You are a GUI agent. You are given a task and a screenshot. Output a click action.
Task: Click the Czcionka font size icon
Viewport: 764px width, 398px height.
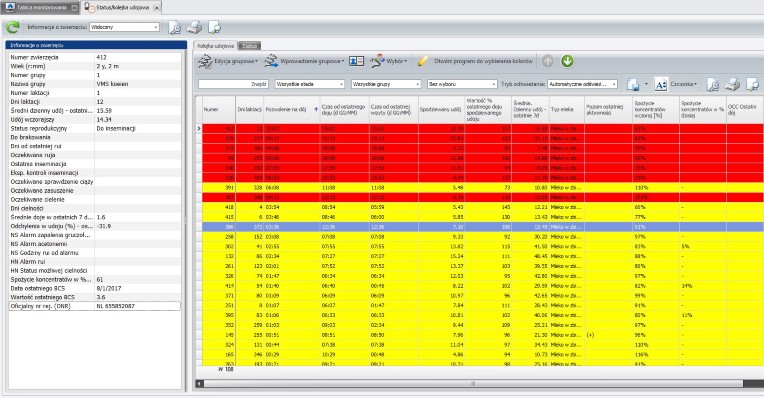click(661, 84)
